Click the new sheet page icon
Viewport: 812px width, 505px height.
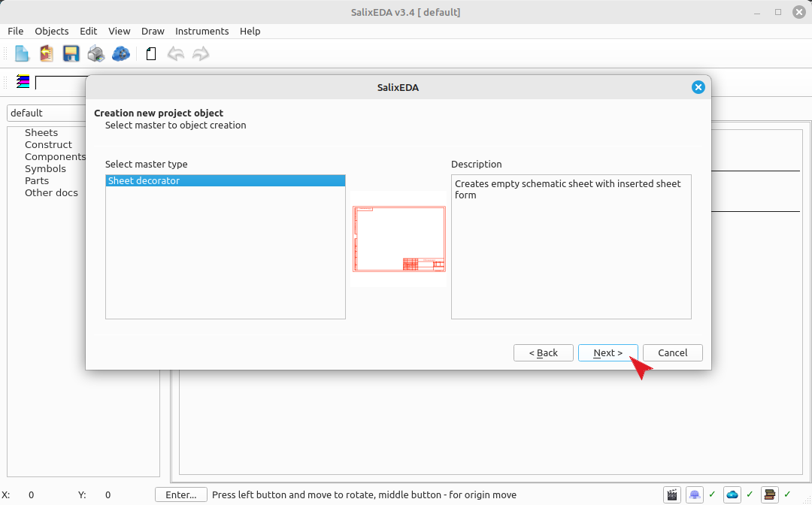point(151,54)
